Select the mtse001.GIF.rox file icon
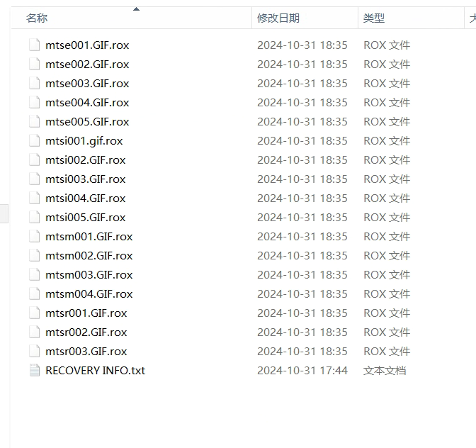 click(x=34, y=45)
